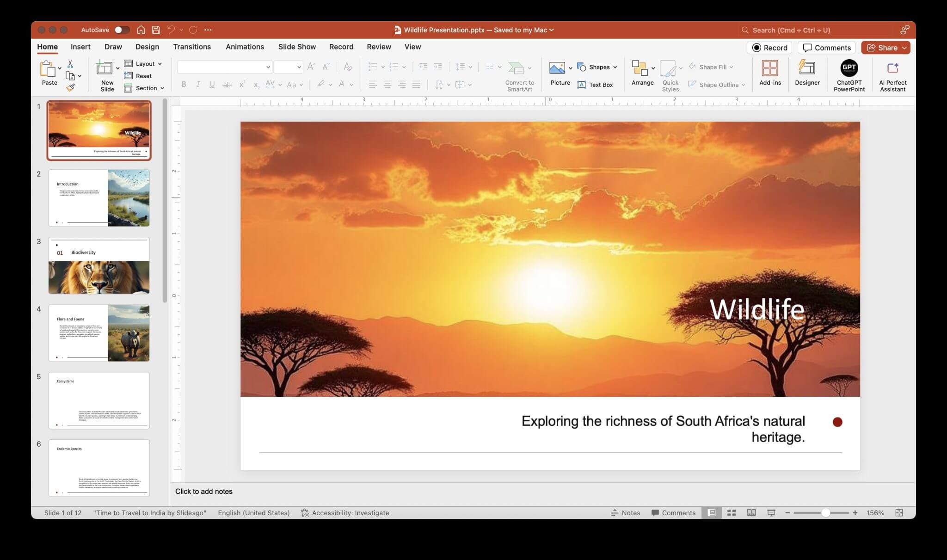Open AI Perfect Assistant
Screen dimensions: 947x560
coord(892,75)
